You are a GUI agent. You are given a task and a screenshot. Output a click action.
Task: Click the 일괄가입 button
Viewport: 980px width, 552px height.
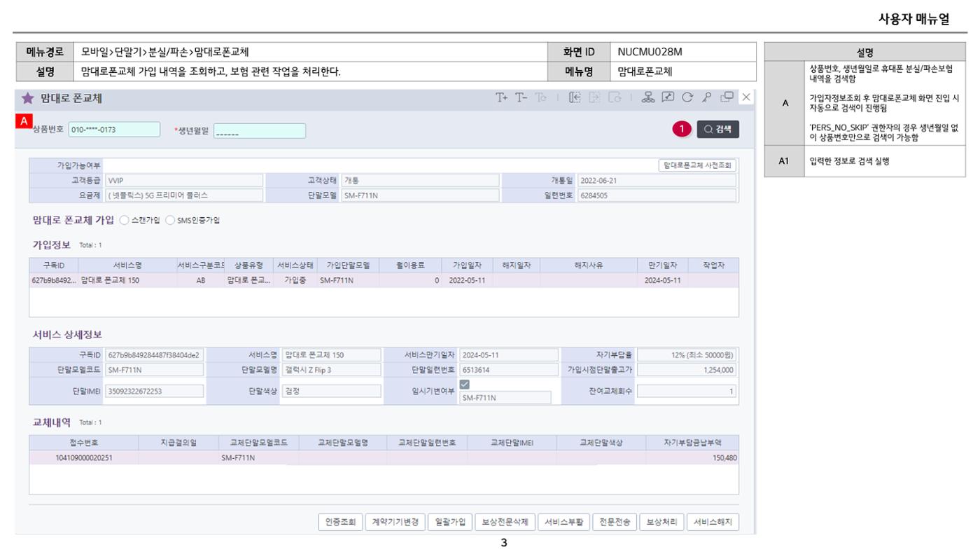pos(449,522)
